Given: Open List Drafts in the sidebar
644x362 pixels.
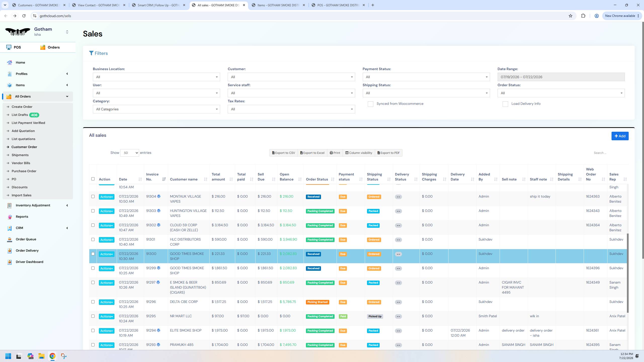Looking at the screenshot, I should pyautogui.click(x=20, y=115).
